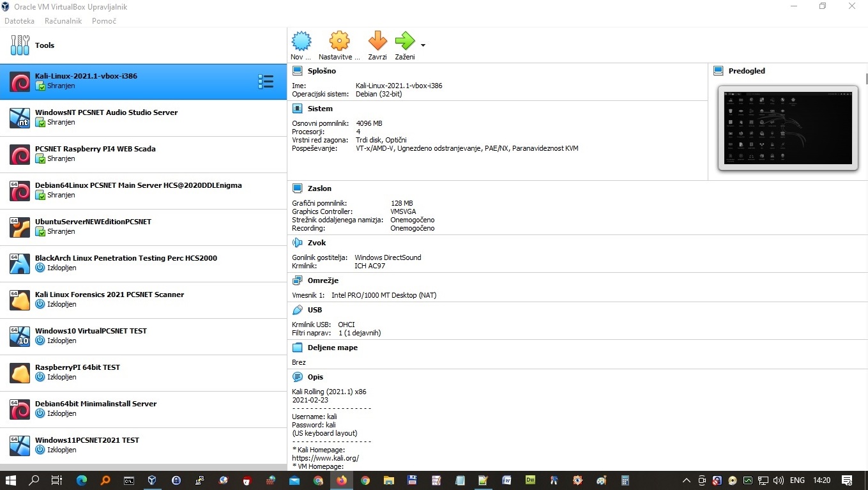This screenshot has width=868, height=490.
Task: Select Debian64Linux PCSNET Main Server machine
Action: (143, 191)
